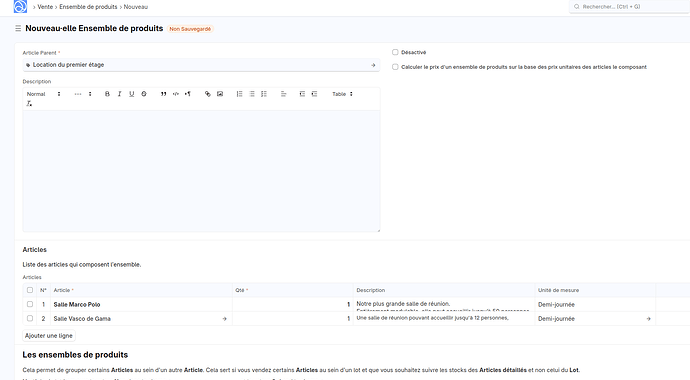This screenshot has width=690, height=380.
Task: Click the Non Sauvegardé status badge
Action: (x=190, y=29)
